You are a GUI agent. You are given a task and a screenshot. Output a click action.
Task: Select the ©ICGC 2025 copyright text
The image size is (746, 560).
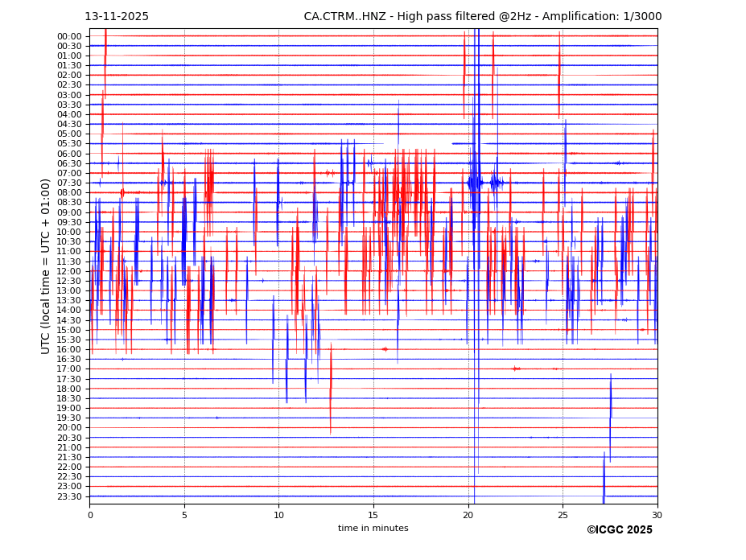[x=619, y=530]
